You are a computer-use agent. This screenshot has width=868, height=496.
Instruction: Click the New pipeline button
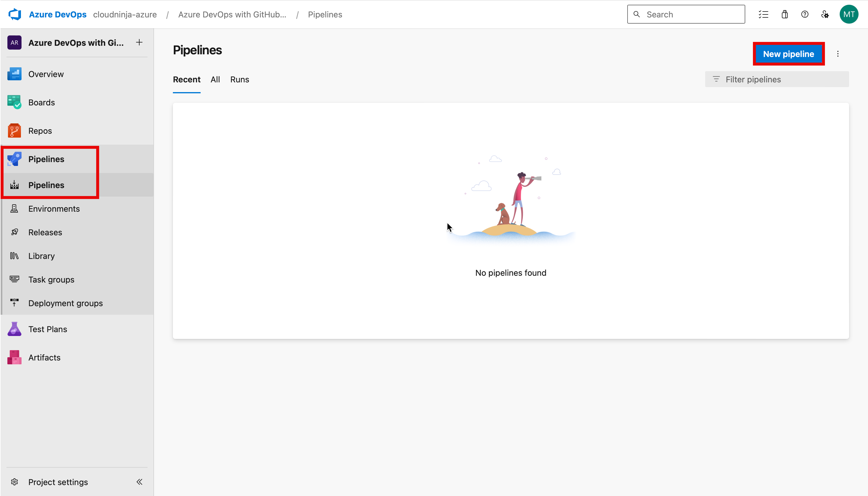click(788, 54)
